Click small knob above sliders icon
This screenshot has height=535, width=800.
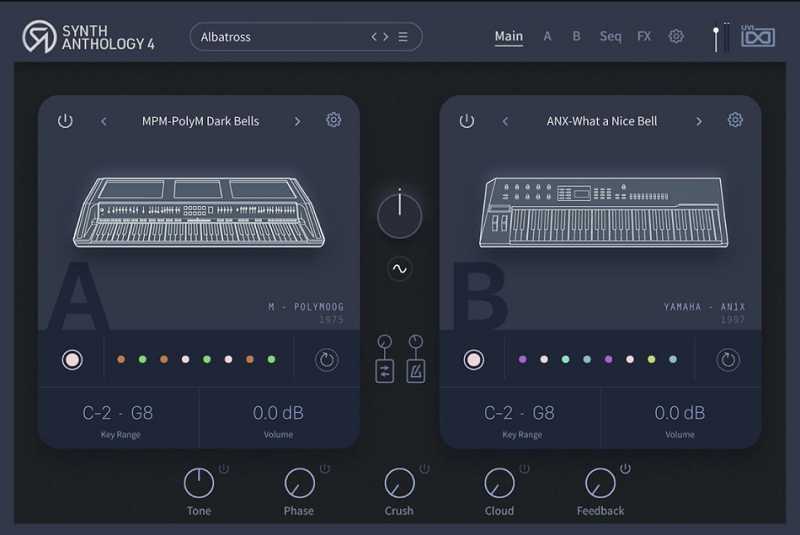[x=385, y=342]
